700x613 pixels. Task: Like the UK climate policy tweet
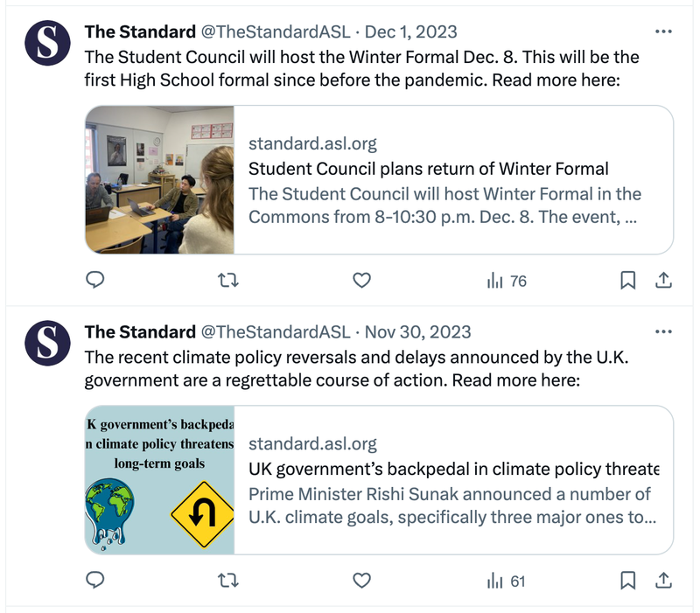pyautogui.click(x=361, y=581)
